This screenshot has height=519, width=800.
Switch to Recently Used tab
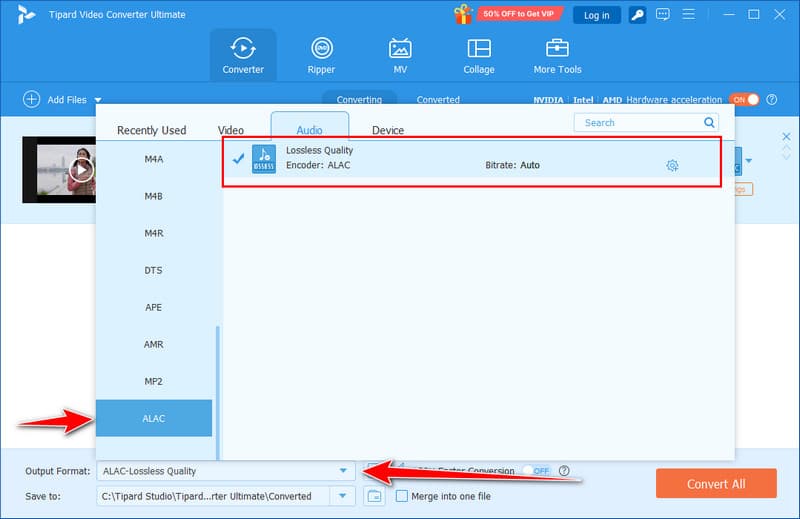(152, 130)
